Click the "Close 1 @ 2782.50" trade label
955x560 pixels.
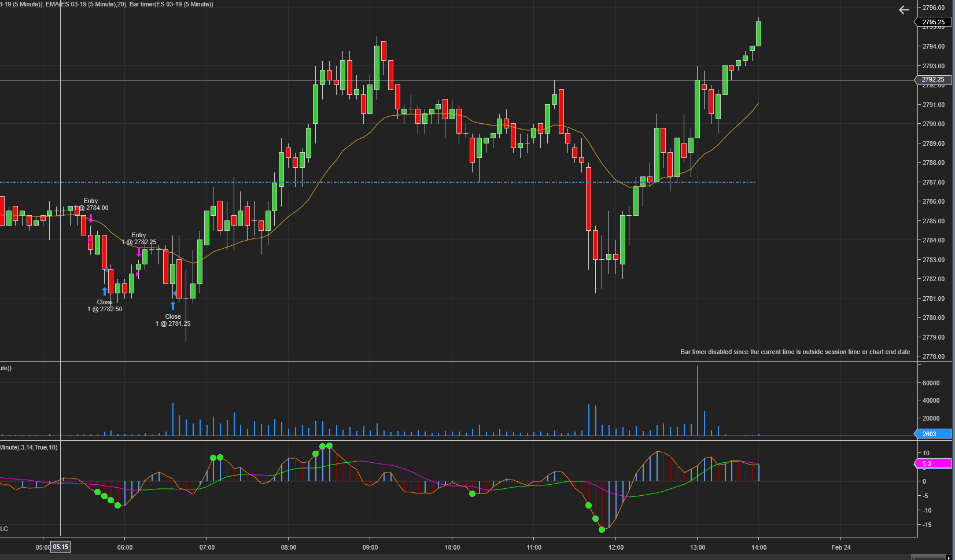105,306
